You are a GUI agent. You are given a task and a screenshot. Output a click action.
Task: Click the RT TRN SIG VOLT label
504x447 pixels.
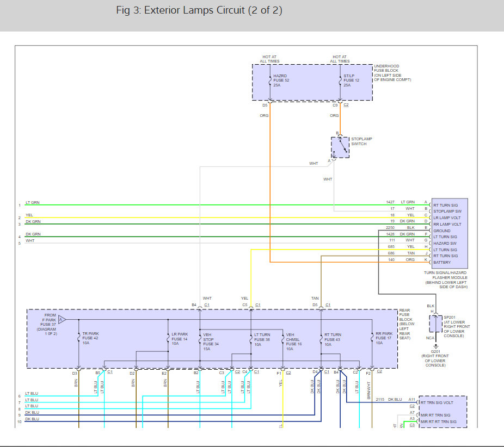[437, 402]
